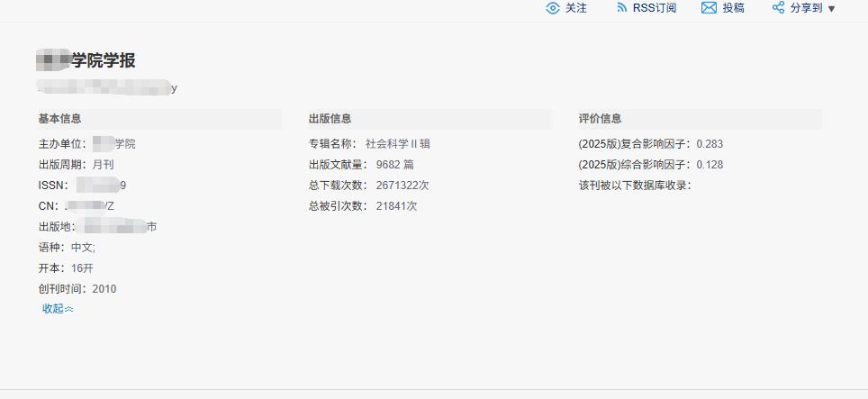Click the journal title 学院学报

(103, 60)
